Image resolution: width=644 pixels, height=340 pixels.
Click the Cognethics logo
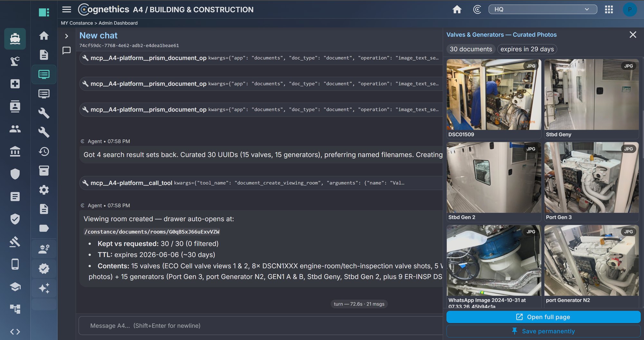[103, 9]
